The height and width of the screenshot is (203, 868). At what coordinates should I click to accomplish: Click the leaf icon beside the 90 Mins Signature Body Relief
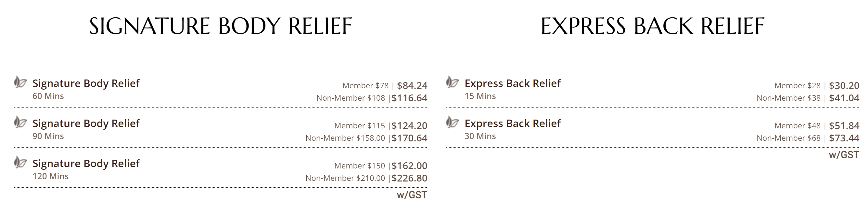pyautogui.click(x=20, y=122)
